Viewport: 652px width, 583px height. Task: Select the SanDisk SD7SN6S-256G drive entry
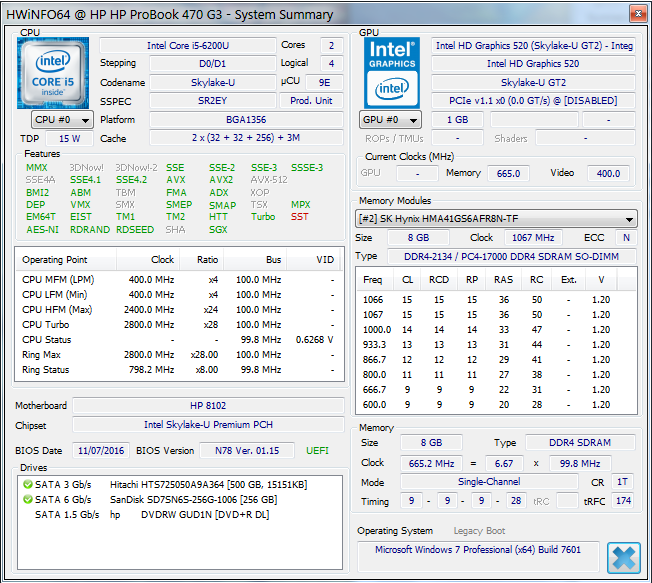point(179,499)
